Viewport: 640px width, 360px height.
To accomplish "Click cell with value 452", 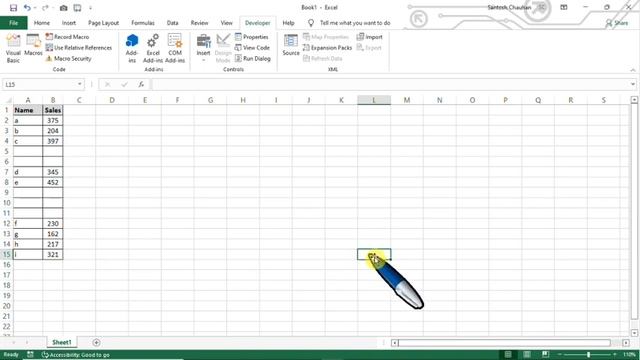I will [x=53, y=182].
